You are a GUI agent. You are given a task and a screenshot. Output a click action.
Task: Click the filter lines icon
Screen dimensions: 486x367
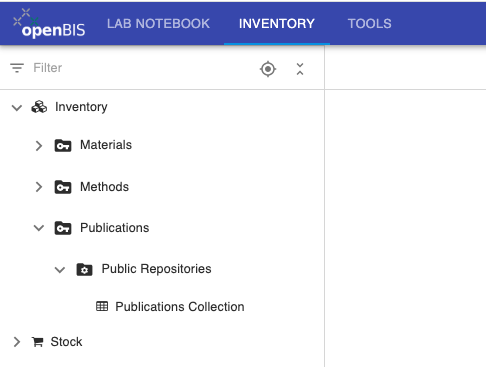click(17, 68)
